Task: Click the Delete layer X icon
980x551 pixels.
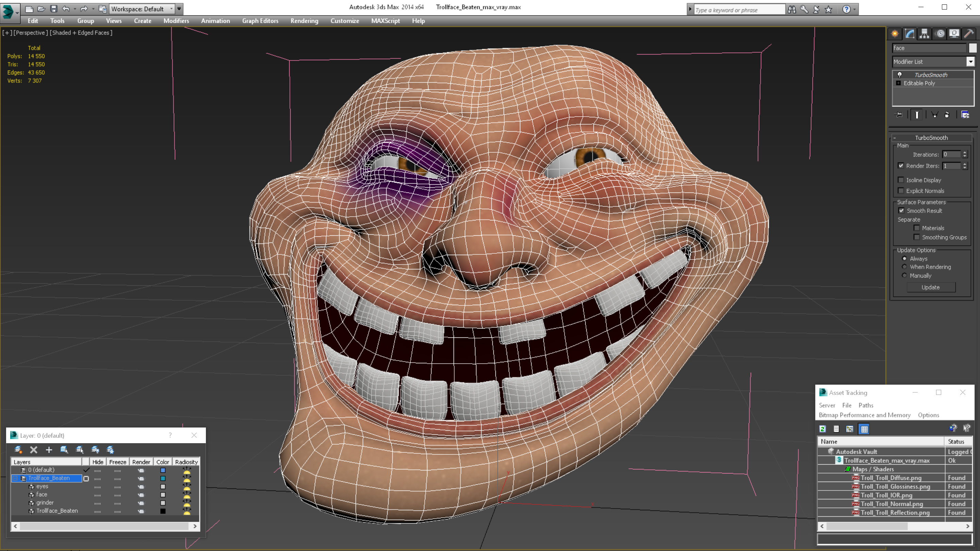Action: [33, 450]
